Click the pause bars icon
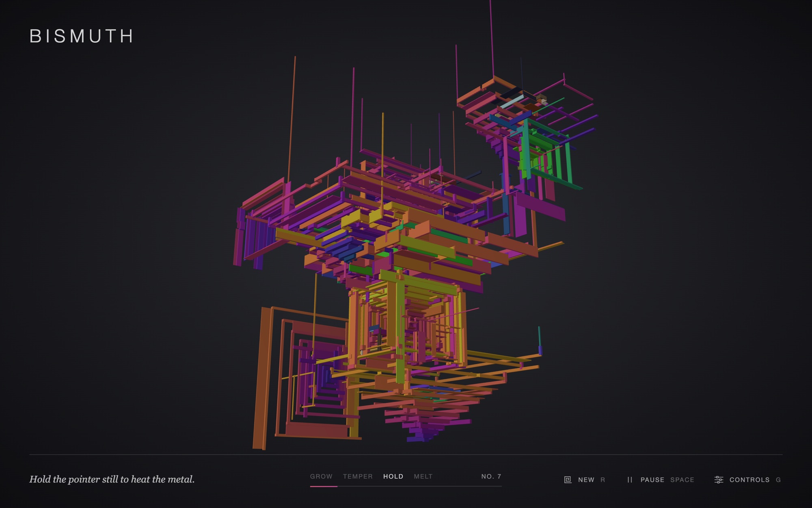The width and height of the screenshot is (812, 508). pos(630,480)
